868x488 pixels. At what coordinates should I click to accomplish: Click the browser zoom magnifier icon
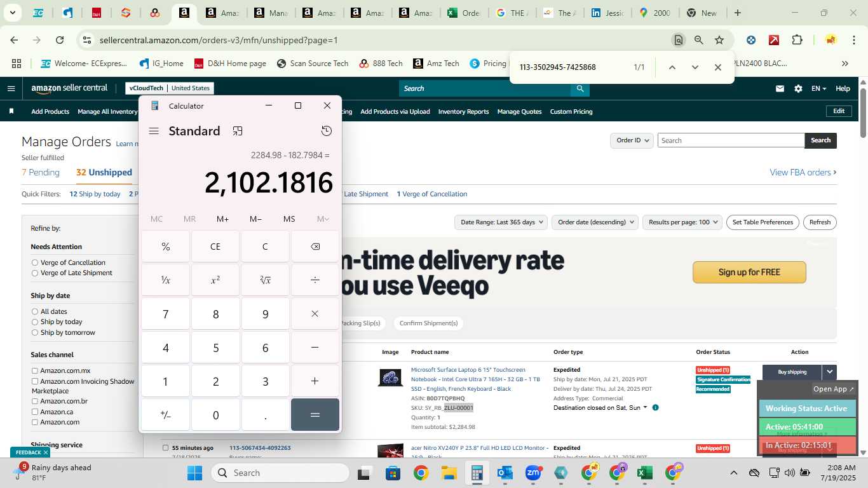(x=699, y=40)
